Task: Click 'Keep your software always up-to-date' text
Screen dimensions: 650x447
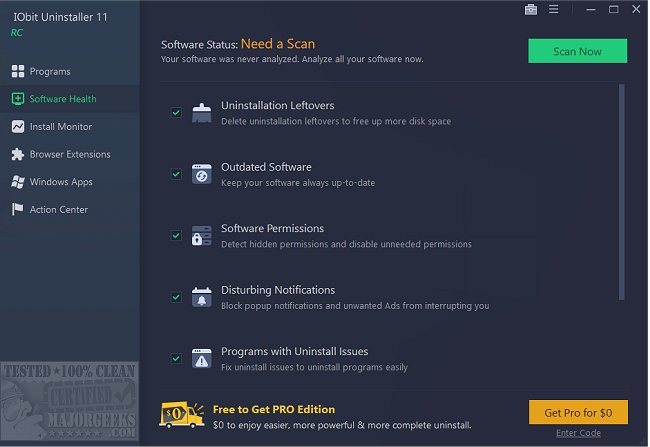Action: tap(298, 183)
